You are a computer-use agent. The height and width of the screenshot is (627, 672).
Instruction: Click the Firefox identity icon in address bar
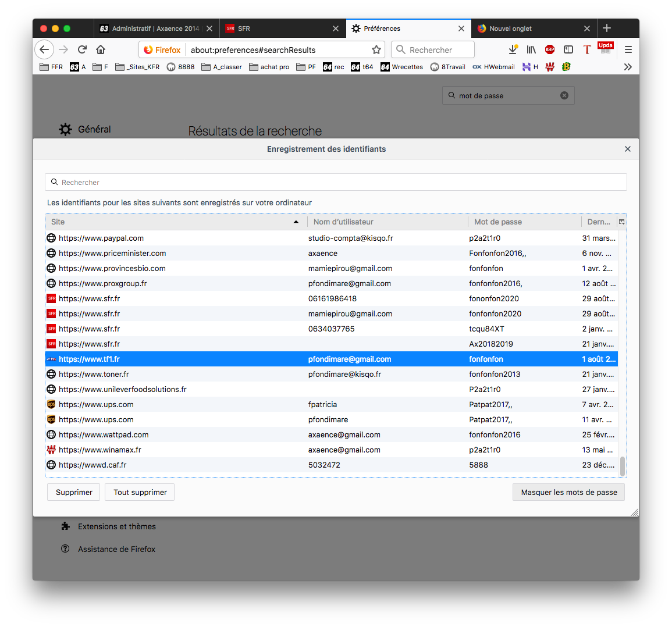162,49
